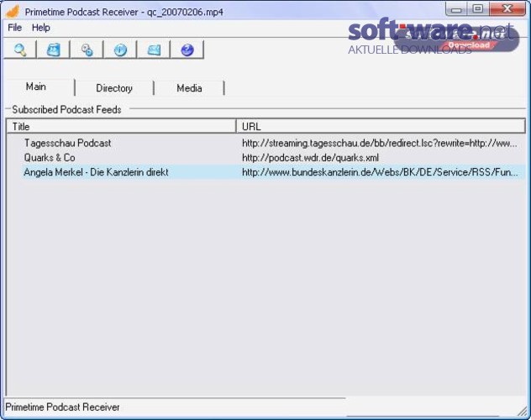Click the streaming.tagesschau.de URL cell

click(379, 143)
